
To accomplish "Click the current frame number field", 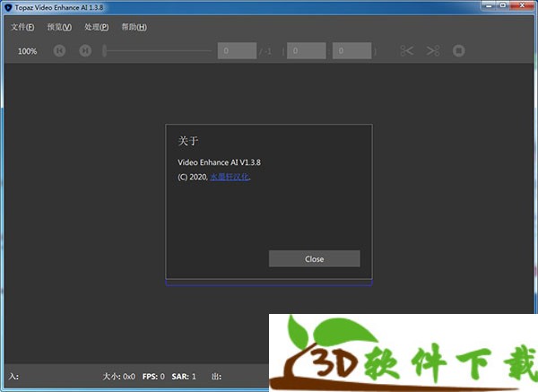I will coord(237,51).
